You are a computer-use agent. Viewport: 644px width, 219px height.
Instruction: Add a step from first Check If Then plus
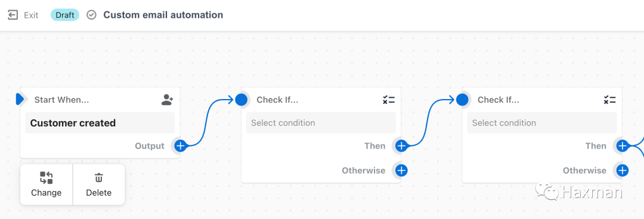pos(401,146)
